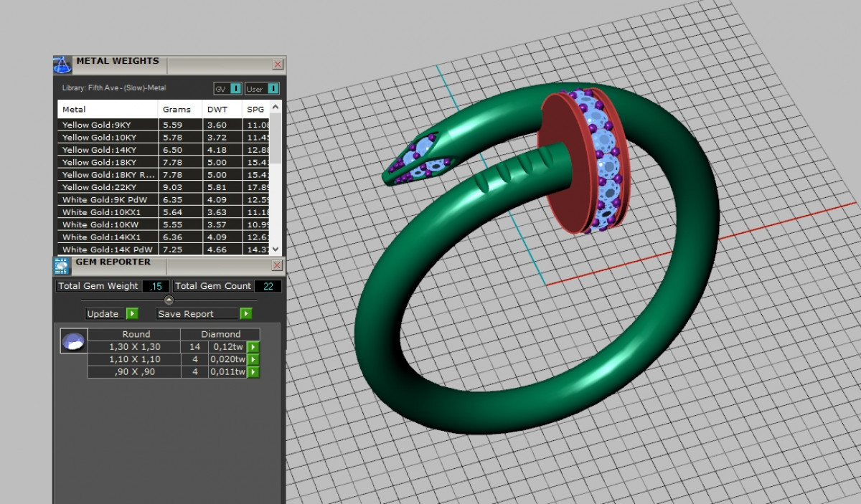Select the round diamond gem thumbnail

(x=73, y=341)
